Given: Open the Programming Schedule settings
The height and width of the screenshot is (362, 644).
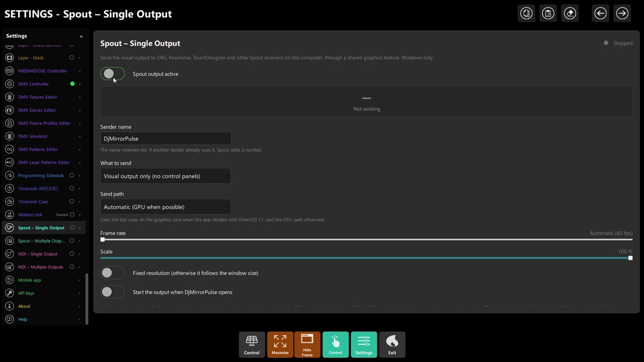Looking at the screenshot, I should pos(41,175).
